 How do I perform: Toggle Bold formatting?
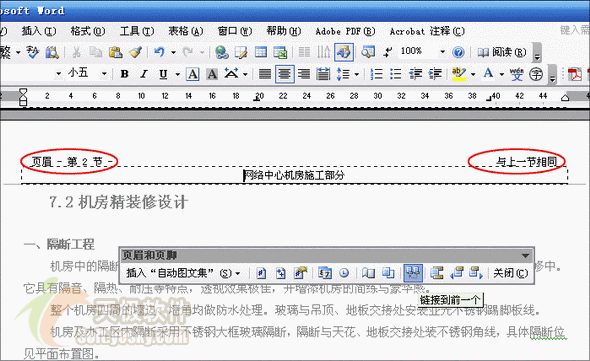[125, 74]
